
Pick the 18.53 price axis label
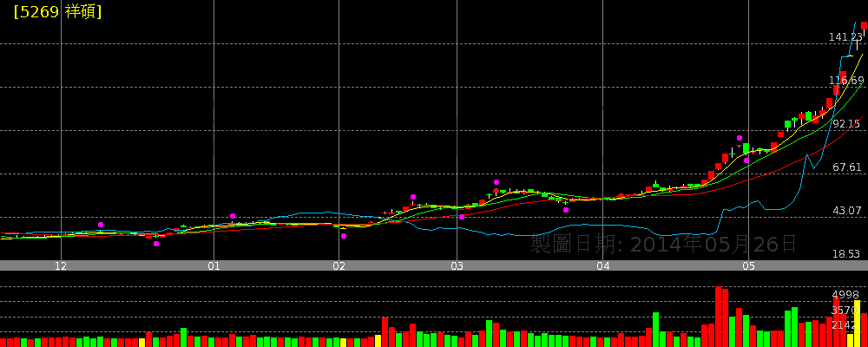click(848, 254)
